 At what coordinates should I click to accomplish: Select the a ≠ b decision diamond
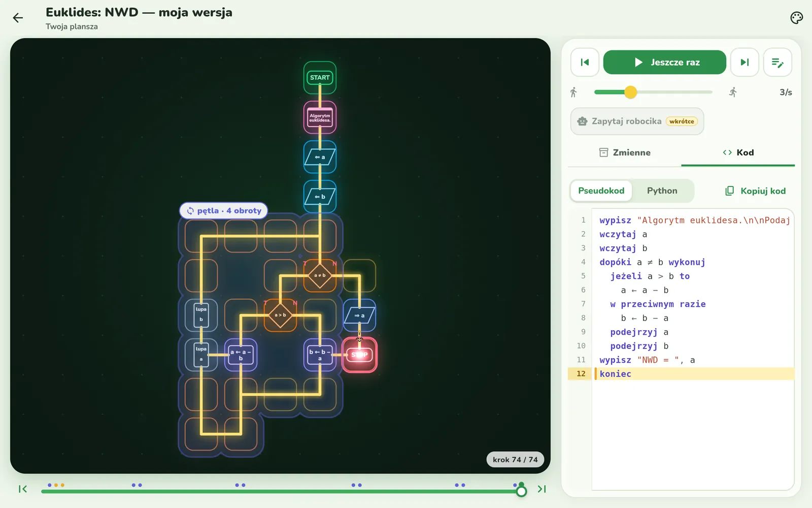point(320,275)
